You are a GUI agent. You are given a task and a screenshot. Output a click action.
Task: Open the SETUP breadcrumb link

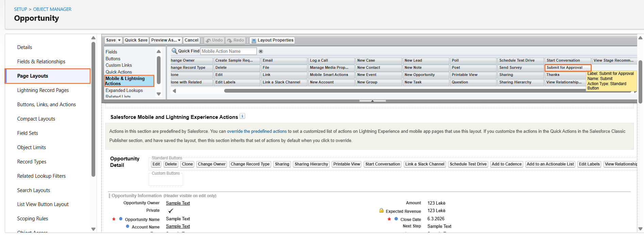coord(20,9)
